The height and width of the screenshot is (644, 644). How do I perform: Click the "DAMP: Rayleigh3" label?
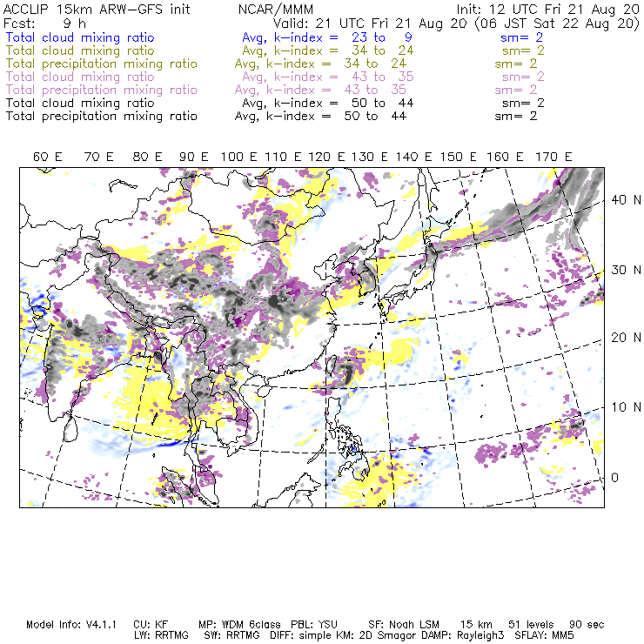click(x=462, y=636)
